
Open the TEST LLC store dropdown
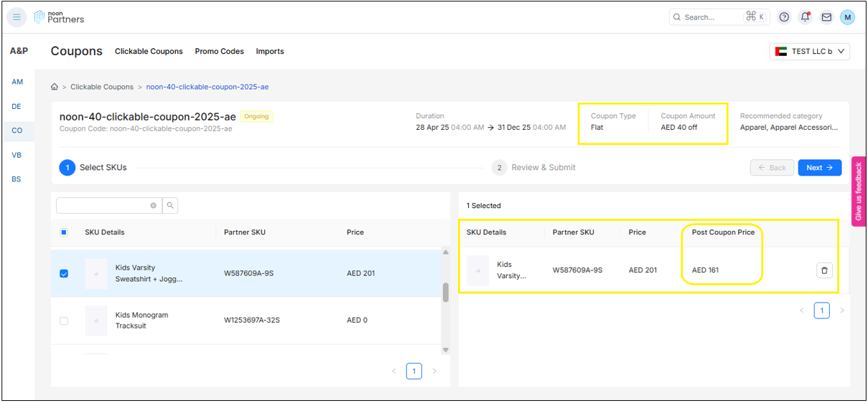coord(810,52)
